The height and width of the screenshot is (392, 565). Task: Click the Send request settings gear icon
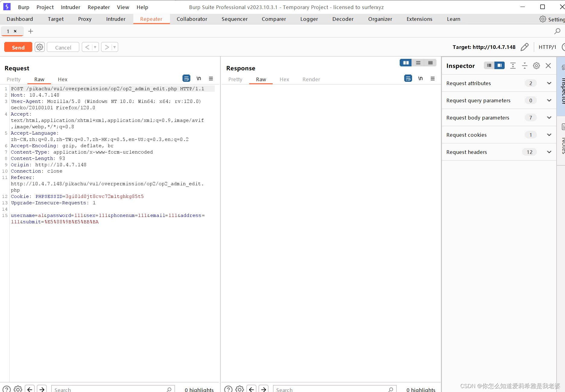[40, 47]
